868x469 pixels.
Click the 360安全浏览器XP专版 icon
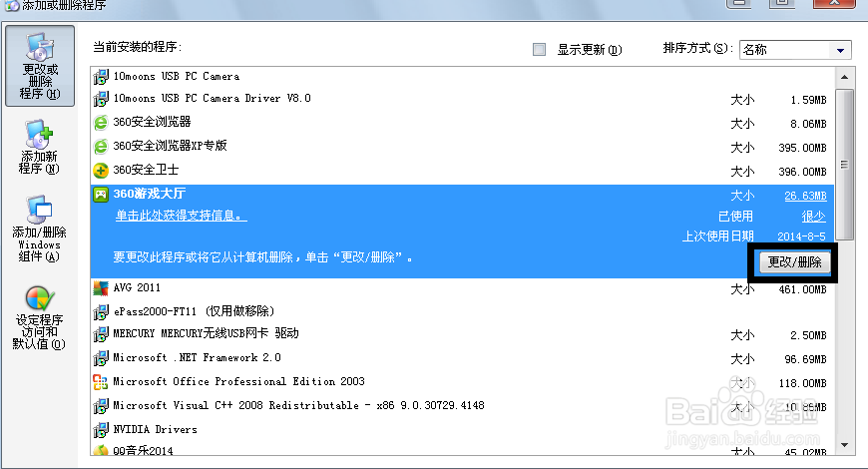pos(101,146)
